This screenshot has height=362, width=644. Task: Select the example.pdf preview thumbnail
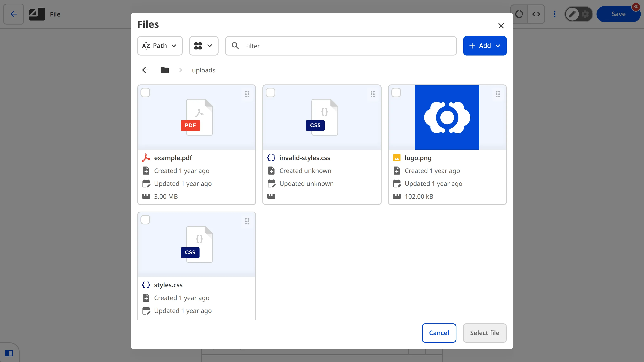tap(196, 117)
